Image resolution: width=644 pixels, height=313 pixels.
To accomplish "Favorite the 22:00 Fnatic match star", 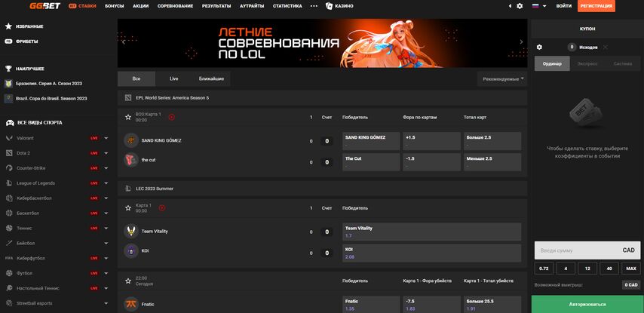I will pos(128,281).
